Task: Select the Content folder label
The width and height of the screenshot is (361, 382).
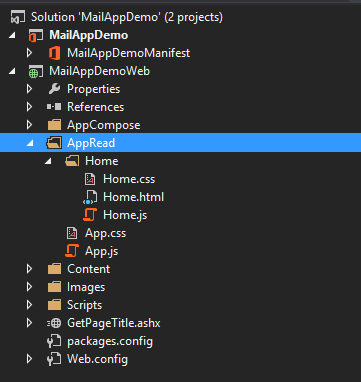Action: (x=89, y=269)
